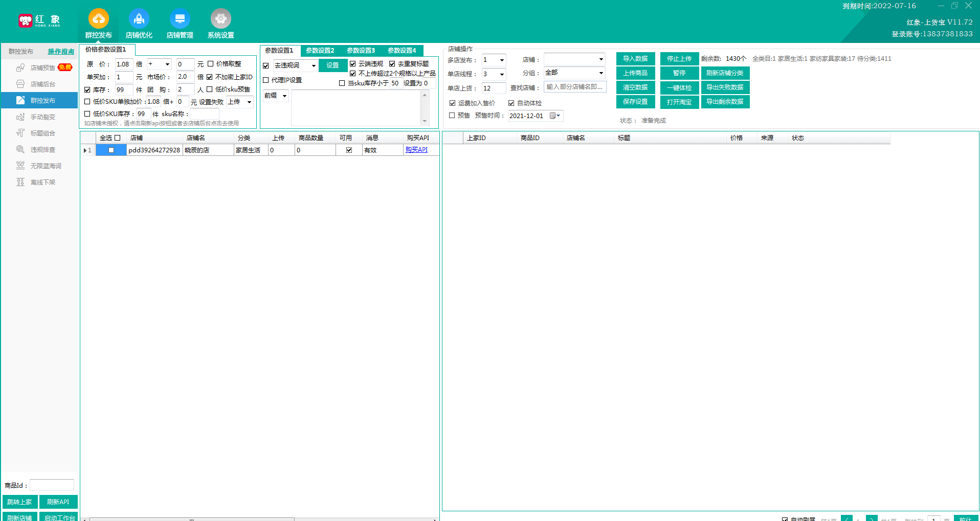Enable the 代理IP设置 checkbox
The width and height of the screenshot is (980, 521).
tap(266, 80)
